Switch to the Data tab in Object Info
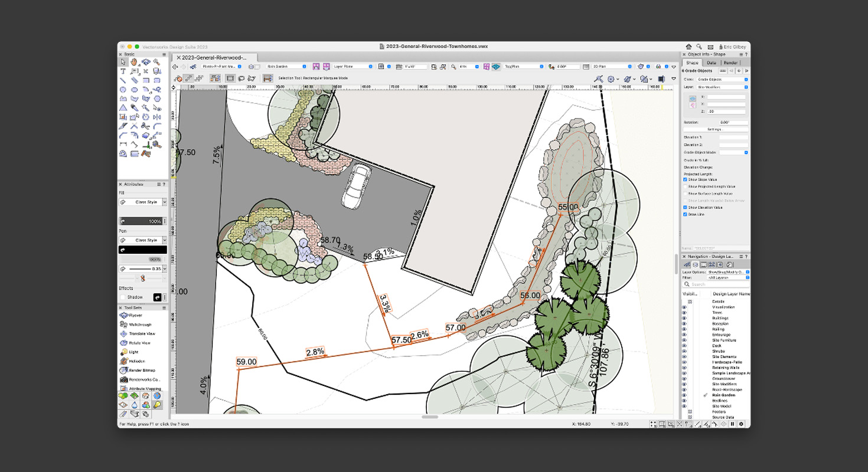The width and height of the screenshot is (868, 472). pos(712,63)
